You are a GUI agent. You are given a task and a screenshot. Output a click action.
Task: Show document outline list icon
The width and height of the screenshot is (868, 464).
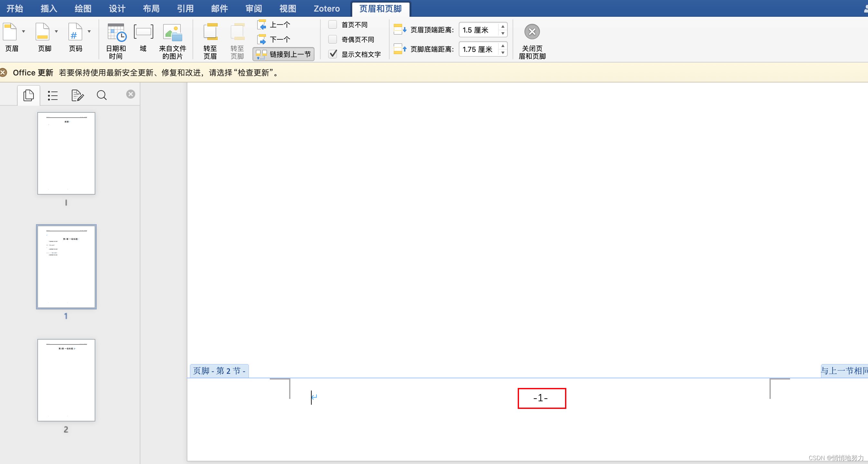(x=52, y=95)
